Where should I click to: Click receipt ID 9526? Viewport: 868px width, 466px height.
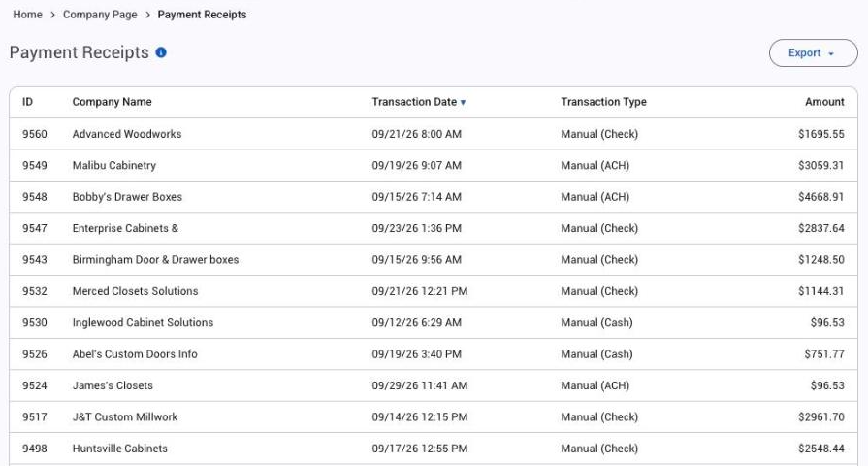(x=35, y=354)
